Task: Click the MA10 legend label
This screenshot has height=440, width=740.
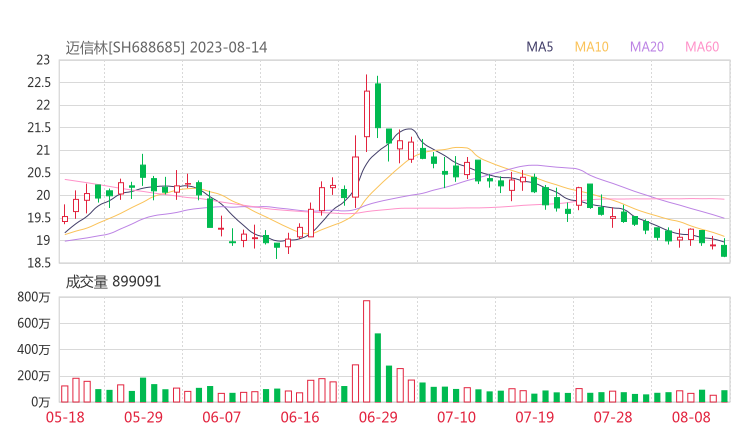Action: click(591, 47)
